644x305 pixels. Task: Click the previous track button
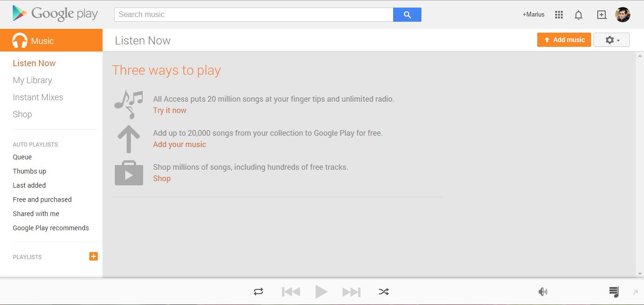pyautogui.click(x=291, y=292)
